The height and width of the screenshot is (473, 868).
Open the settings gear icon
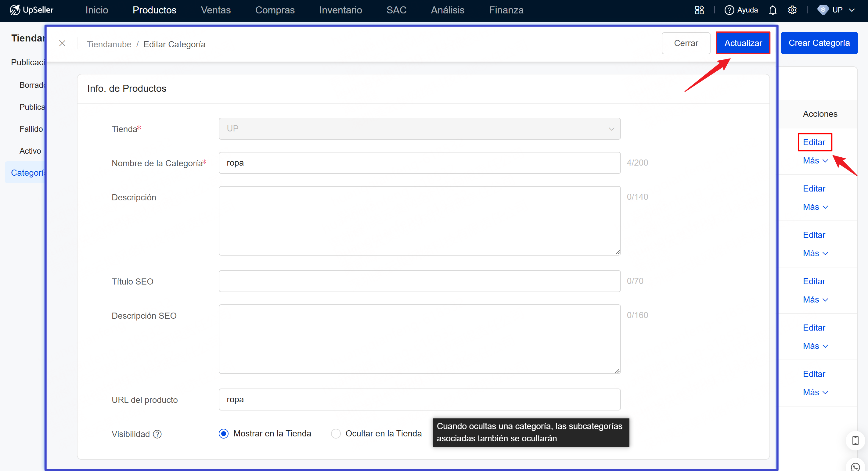coord(792,10)
